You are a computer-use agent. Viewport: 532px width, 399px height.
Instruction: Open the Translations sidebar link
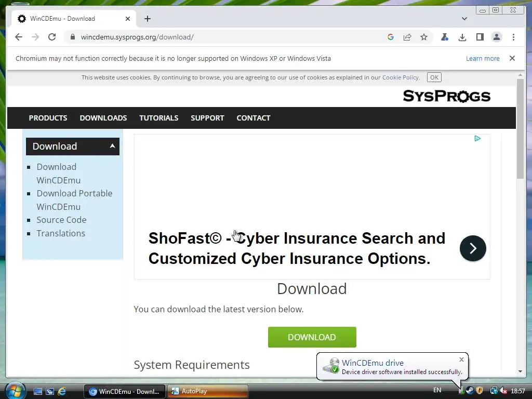61,233
